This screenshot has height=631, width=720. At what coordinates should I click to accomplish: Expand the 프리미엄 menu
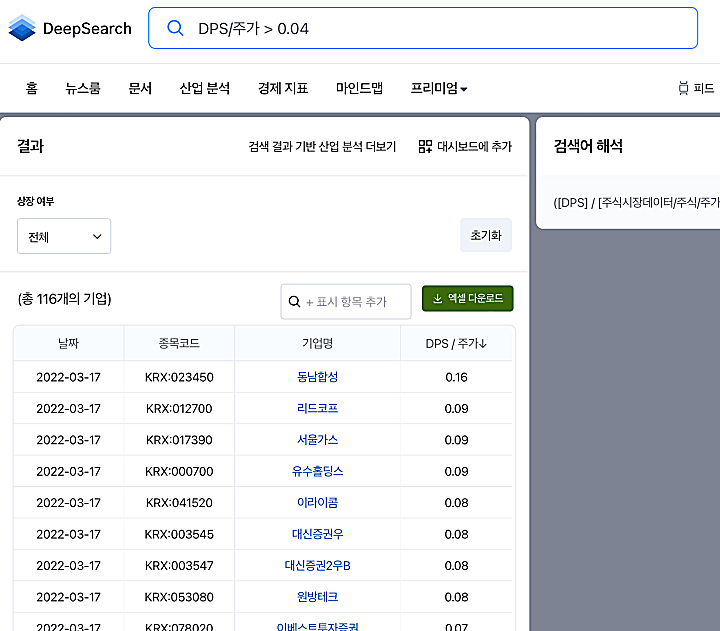pyautogui.click(x=439, y=88)
